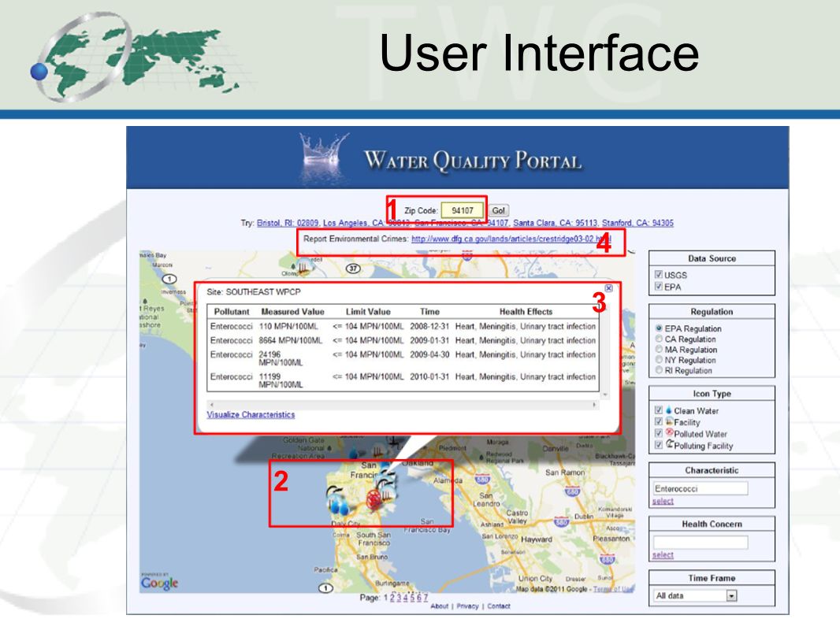Click the scroll-right arrow in the popup table

tap(594, 405)
